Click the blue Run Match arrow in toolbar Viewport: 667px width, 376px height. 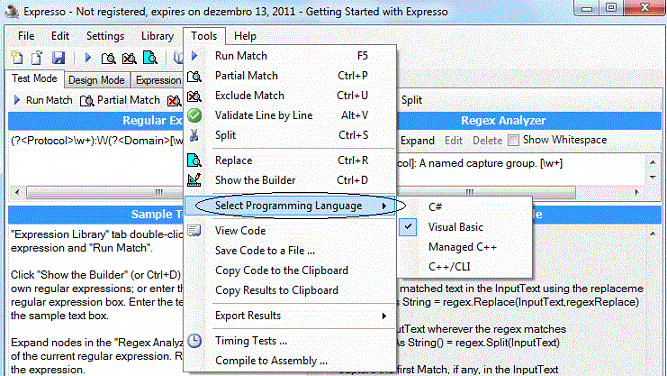(x=88, y=57)
